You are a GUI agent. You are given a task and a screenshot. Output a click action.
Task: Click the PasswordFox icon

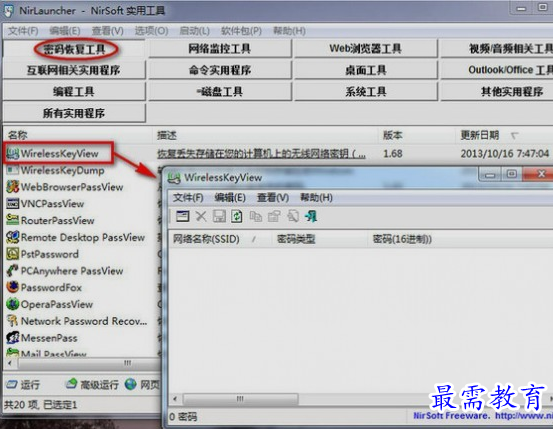[x=12, y=287]
